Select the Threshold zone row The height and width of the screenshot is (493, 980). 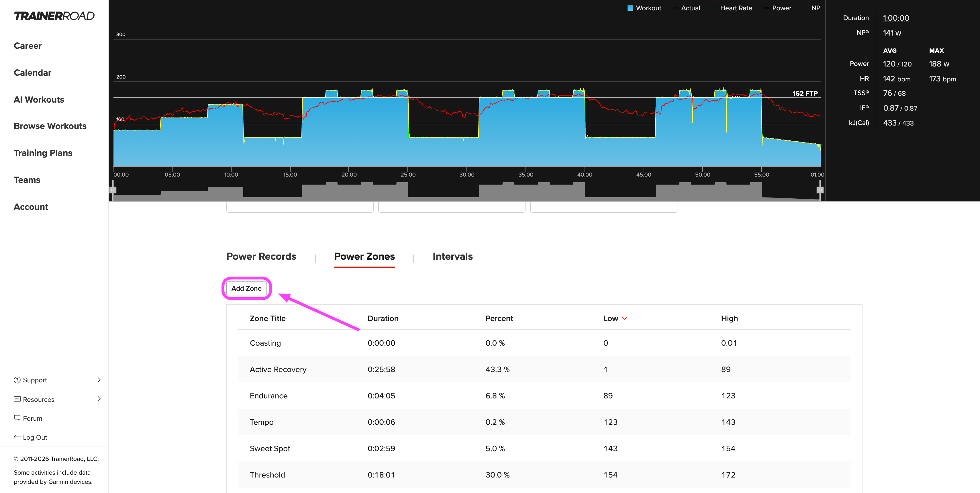click(x=544, y=475)
